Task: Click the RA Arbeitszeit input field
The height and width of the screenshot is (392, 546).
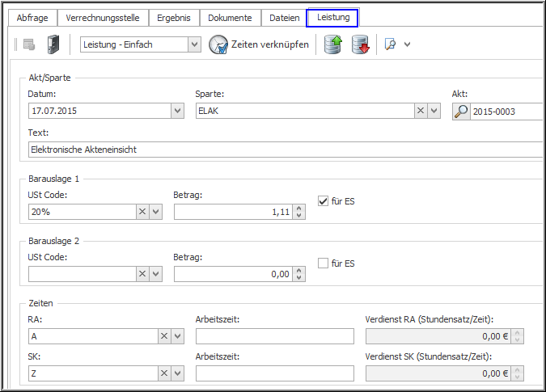Action: (275, 336)
